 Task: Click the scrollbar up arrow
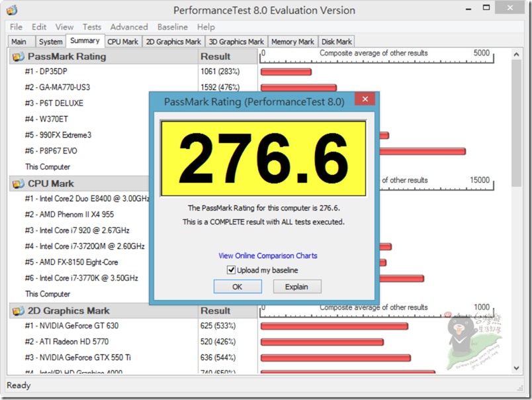(x=516, y=54)
